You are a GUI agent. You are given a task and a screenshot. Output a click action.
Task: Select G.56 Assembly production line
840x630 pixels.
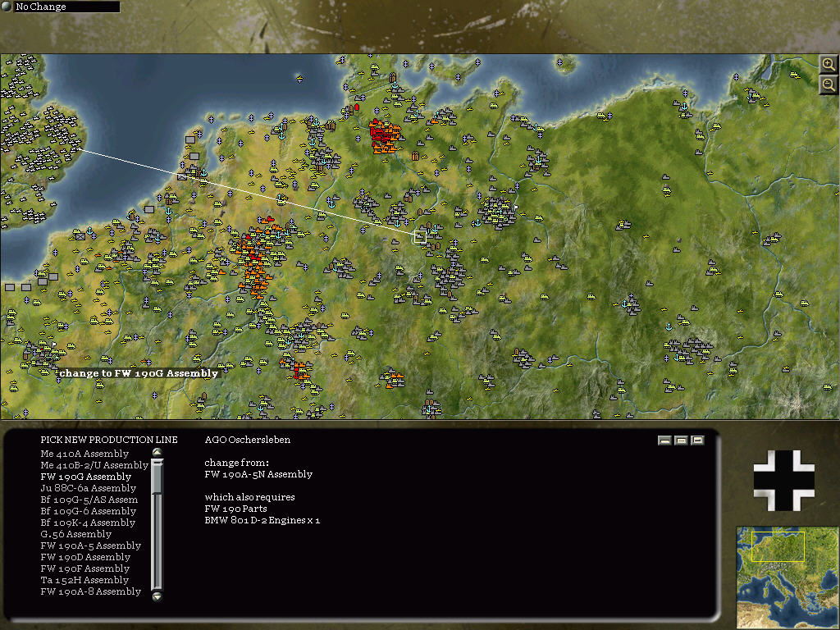coord(76,534)
